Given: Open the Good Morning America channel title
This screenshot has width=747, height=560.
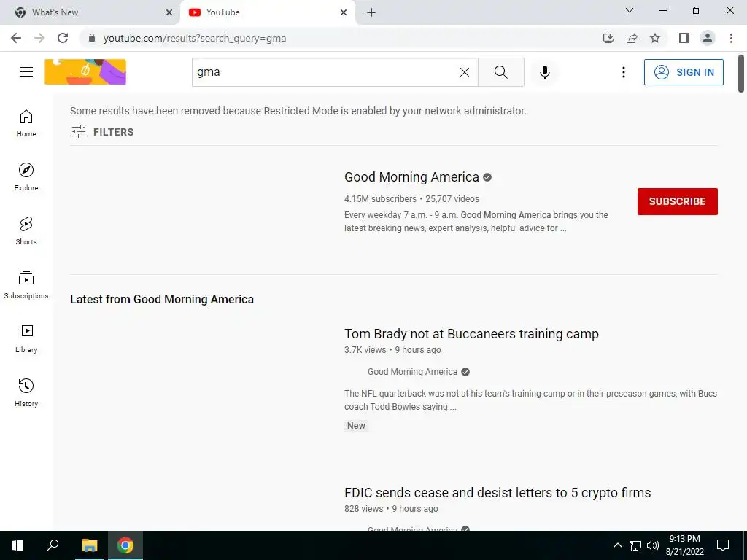Looking at the screenshot, I should [411, 177].
